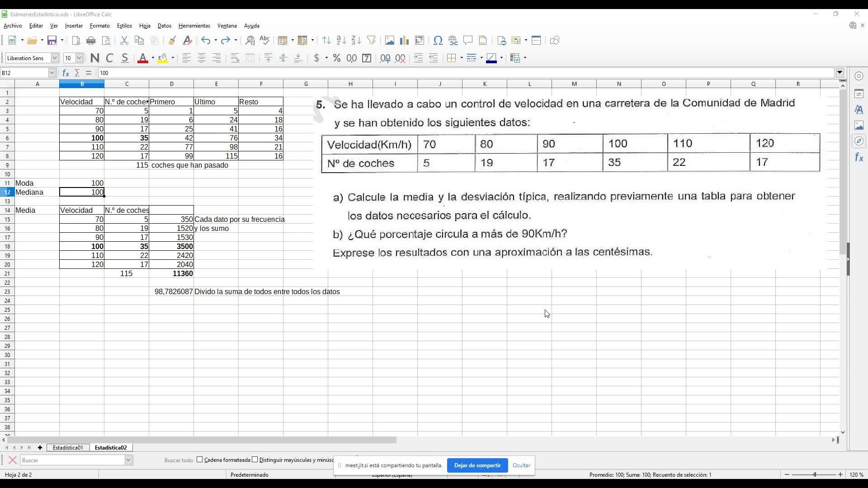Toggle bold formatting N button
868x488 pixels.
click(94, 58)
